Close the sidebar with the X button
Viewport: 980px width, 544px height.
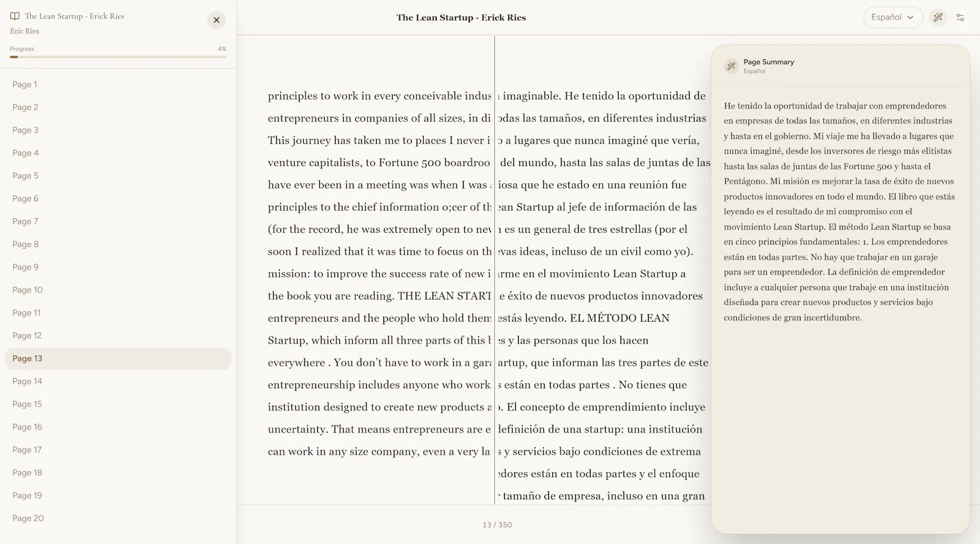coord(216,20)
